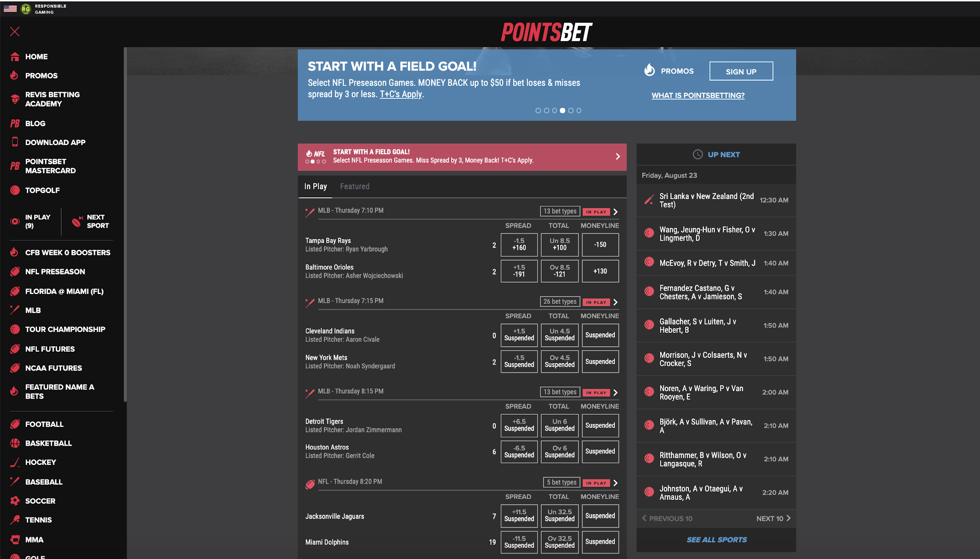
Task: Click the Basketball icon in sidebar
Action: [15, 443]
